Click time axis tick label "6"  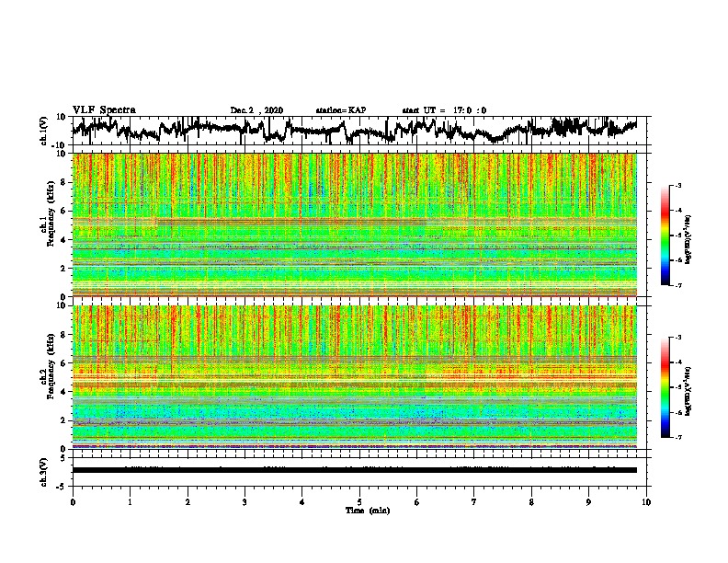click(416, 502)
